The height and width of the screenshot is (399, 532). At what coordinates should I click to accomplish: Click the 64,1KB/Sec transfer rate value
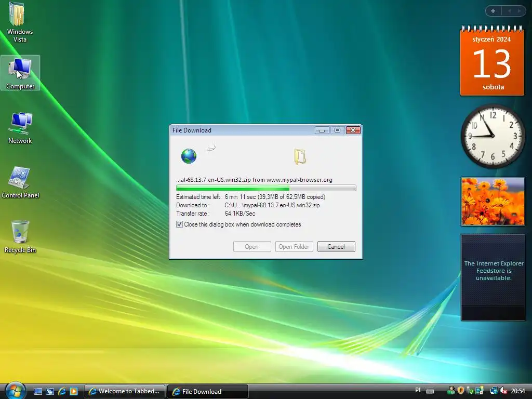click(x=240, y=214)
